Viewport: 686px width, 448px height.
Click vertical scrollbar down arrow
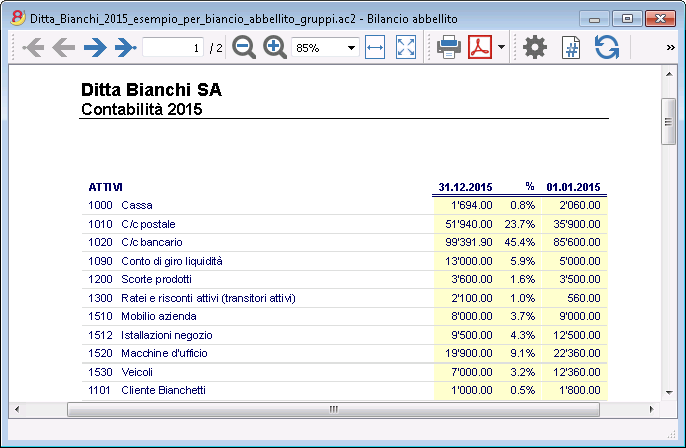669,392
